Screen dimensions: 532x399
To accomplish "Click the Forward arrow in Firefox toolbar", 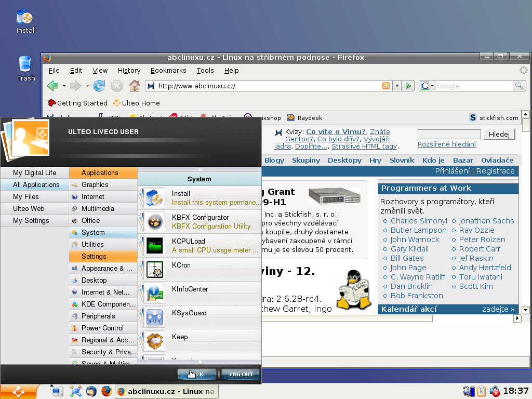I will 75,86.
